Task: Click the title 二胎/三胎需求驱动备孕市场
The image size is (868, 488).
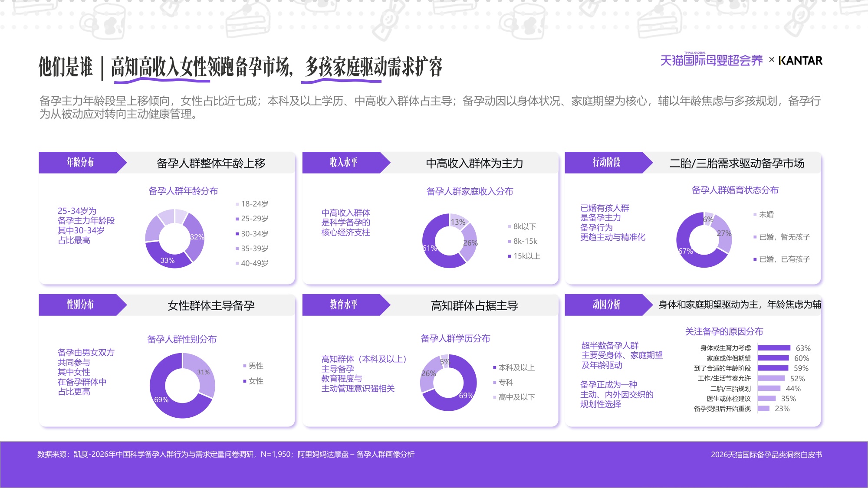Action: click(737, 163)
